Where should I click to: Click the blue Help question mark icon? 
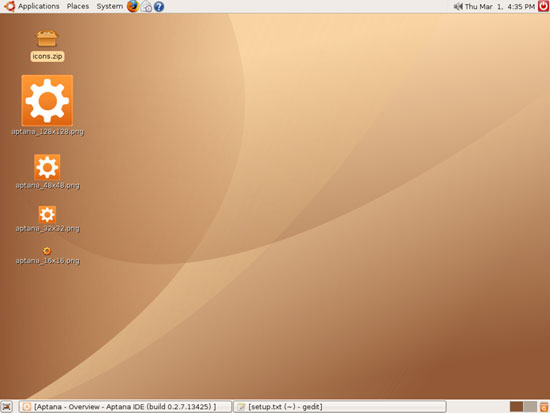tap(159, 7)
